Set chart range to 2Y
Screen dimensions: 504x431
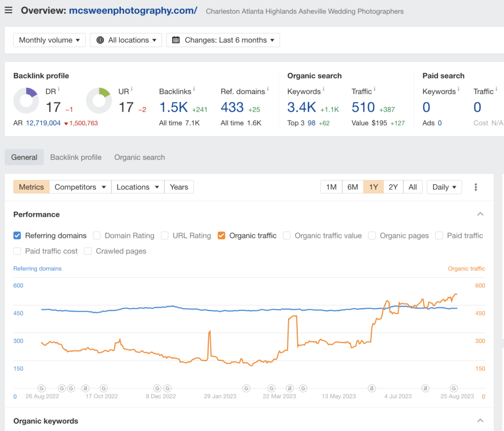393,187
